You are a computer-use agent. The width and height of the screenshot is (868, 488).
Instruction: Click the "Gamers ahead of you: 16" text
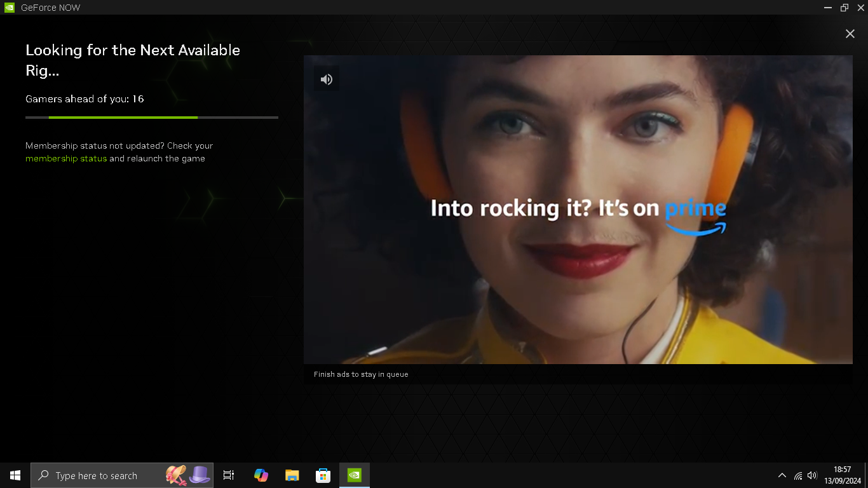(85, 98)
